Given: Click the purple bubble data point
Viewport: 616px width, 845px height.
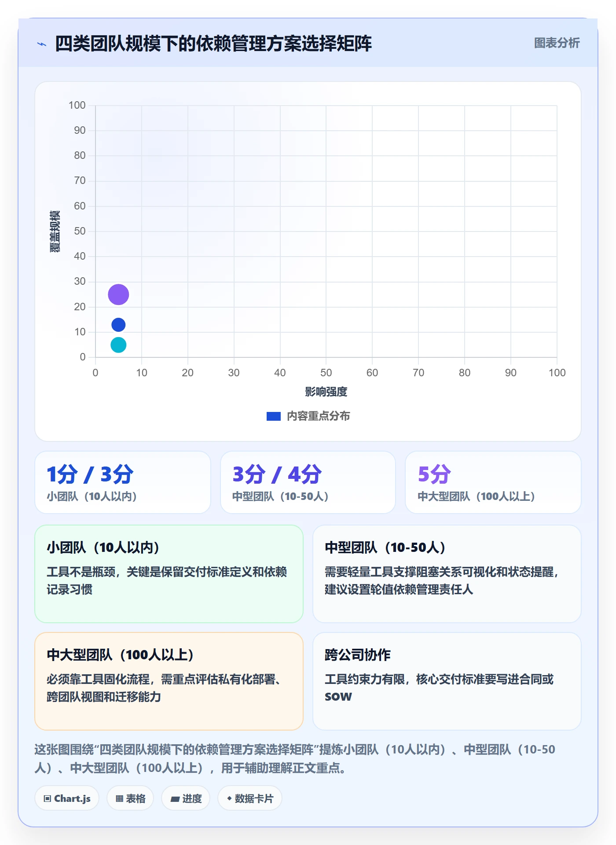Looking at the screenshot, I should click(x=118, y=294).
